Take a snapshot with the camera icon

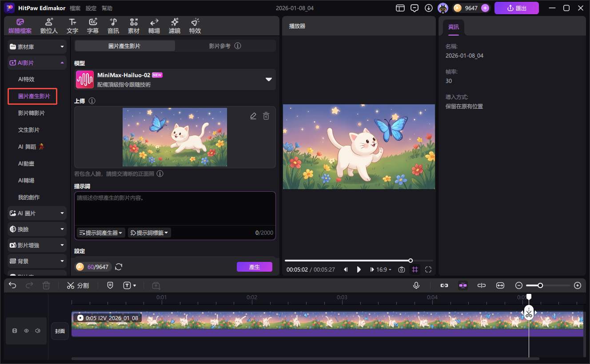pyautogui.click(x=402, y=269)
